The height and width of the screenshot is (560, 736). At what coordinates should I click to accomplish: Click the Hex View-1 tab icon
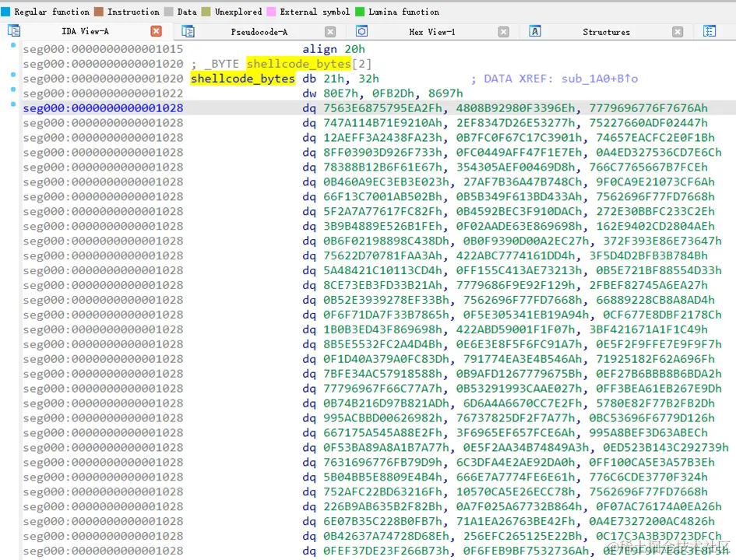pos(362,31)
